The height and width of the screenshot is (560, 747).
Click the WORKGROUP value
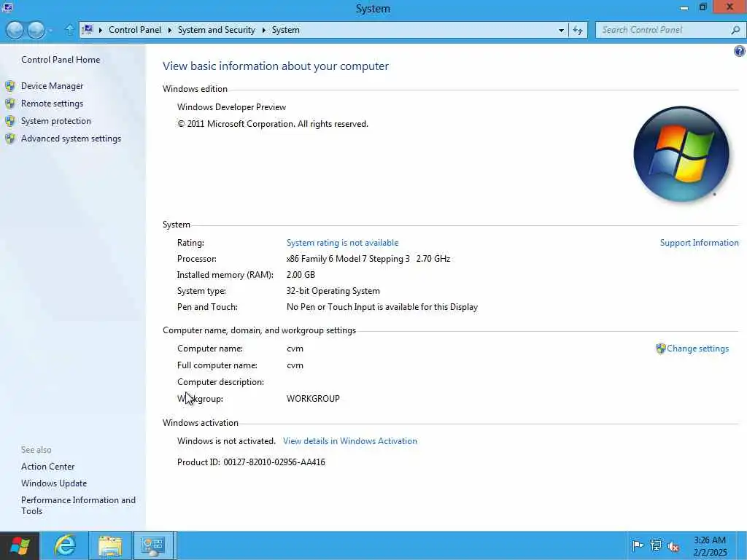click(313, 399)
